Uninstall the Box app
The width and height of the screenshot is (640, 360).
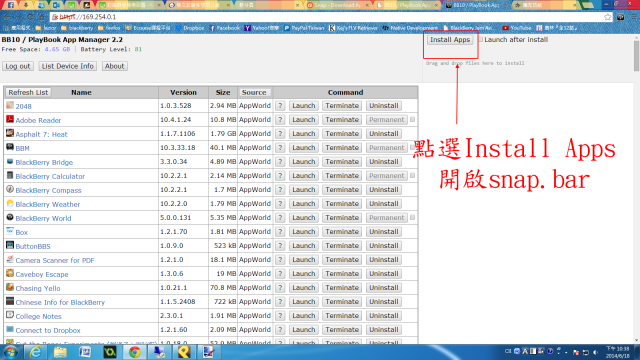(x=384, y=231)
